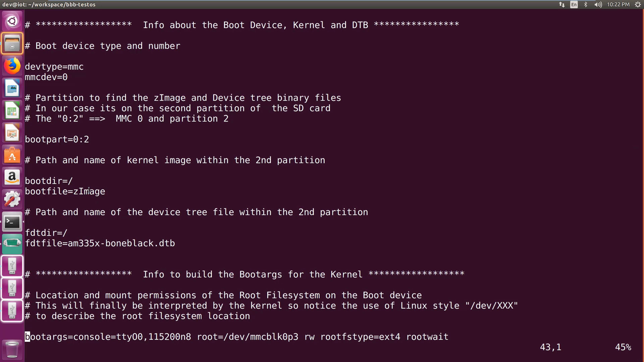Open the system power gear menu
The height and width of the screenshot is (362, 644).
click(x=638, y=5)
